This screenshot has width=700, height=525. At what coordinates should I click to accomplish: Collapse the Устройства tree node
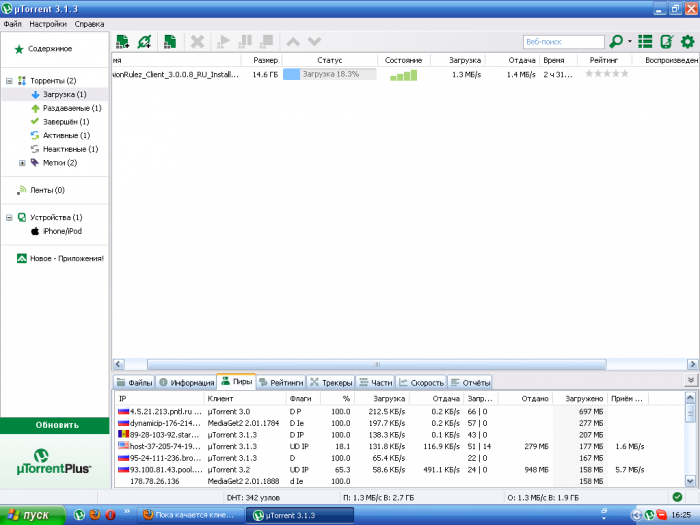pos(9,217)
